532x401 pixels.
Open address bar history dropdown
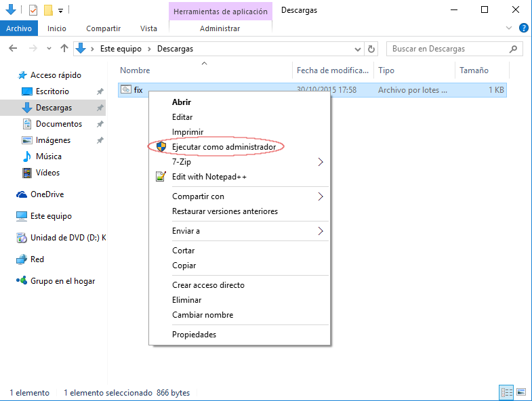point(358,49)
